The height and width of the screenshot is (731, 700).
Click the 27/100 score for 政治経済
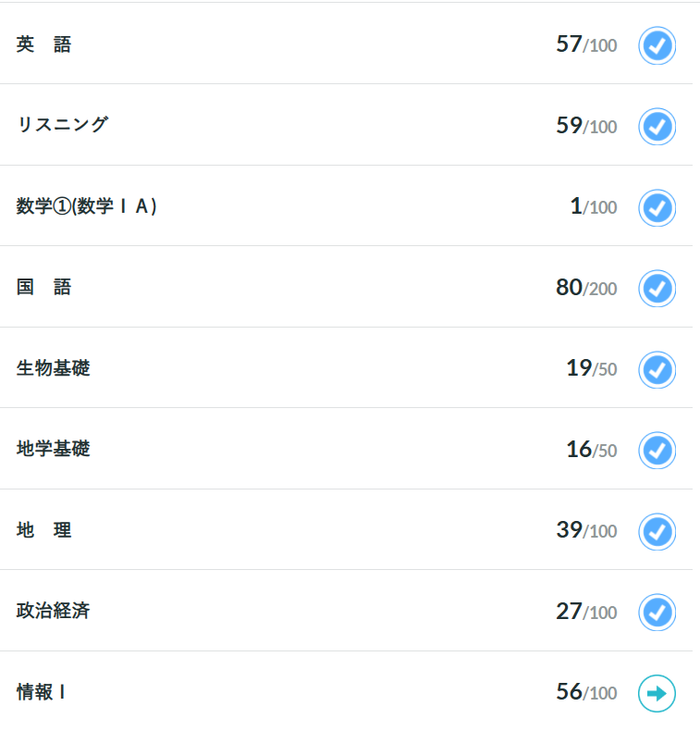(x=585, y=612)
